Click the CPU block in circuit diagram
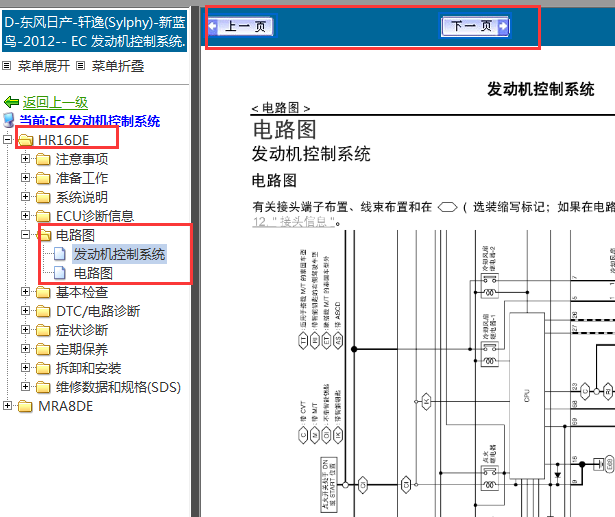Viewport: 615px width, 517px height. pyautogui.click(x=527, y=395)
